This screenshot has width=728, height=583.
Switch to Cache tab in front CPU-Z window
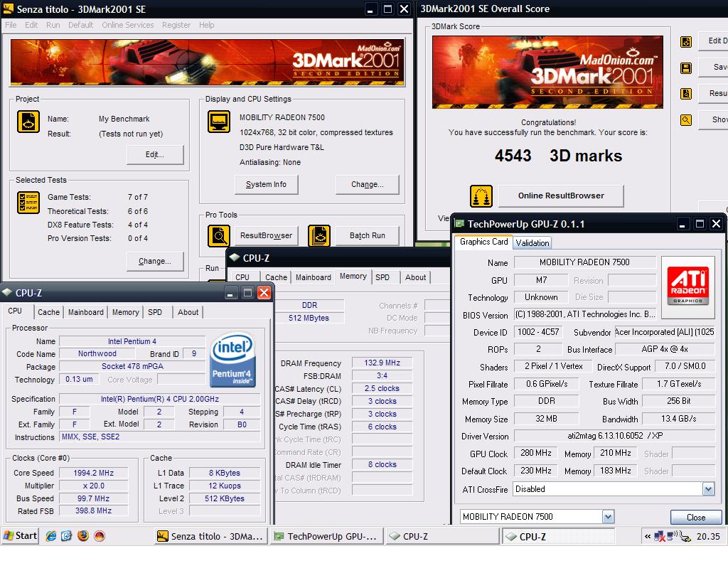click(49, 312)
